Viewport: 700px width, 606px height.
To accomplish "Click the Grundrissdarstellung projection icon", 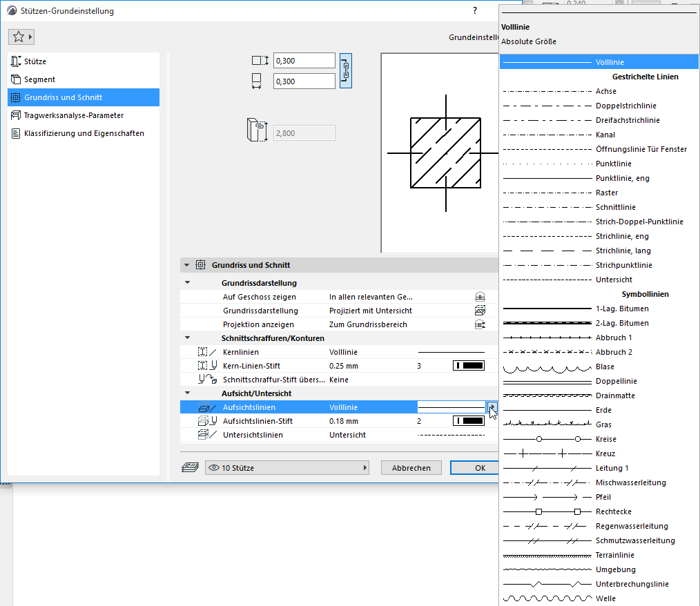I will click(480, 311).
